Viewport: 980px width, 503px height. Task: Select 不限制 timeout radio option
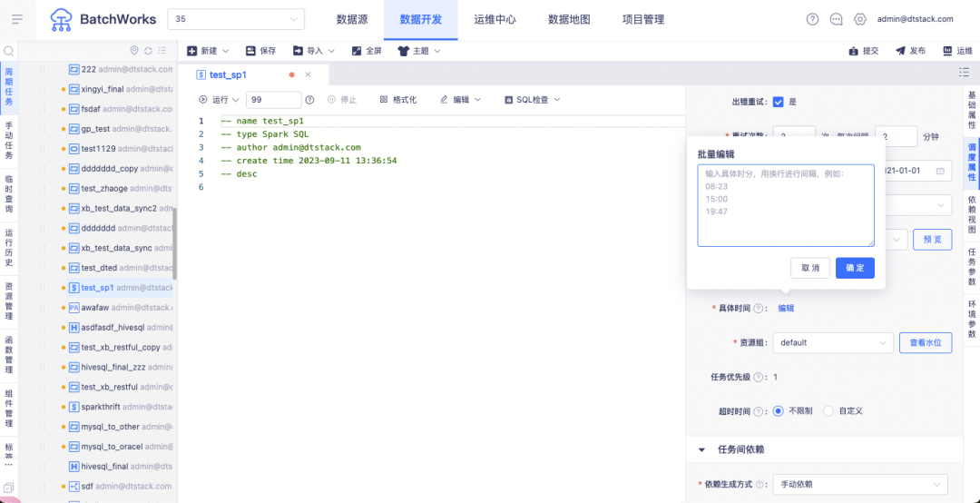(x=779, y=411)
